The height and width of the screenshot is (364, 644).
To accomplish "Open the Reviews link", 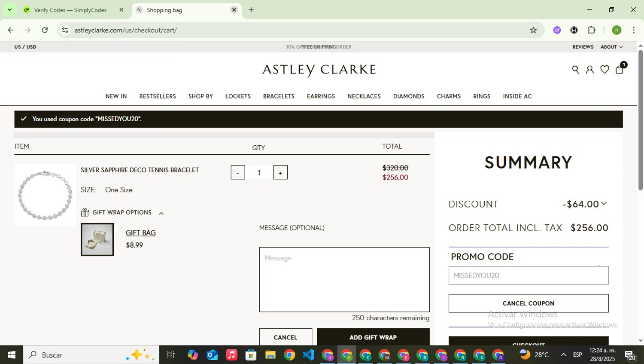I will tap(583, 47).
